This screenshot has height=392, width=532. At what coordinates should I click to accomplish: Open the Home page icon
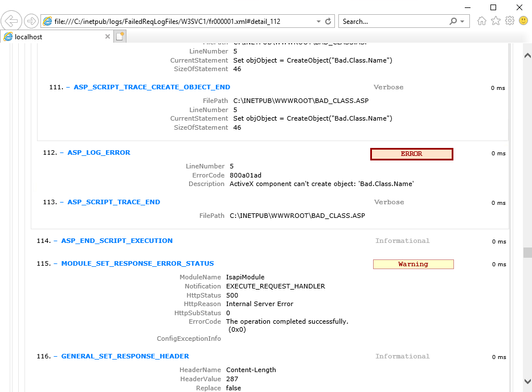pos(481,21)
